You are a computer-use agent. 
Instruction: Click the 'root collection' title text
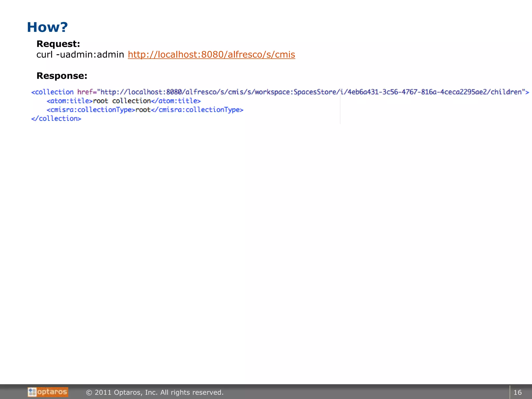[122, 101]
